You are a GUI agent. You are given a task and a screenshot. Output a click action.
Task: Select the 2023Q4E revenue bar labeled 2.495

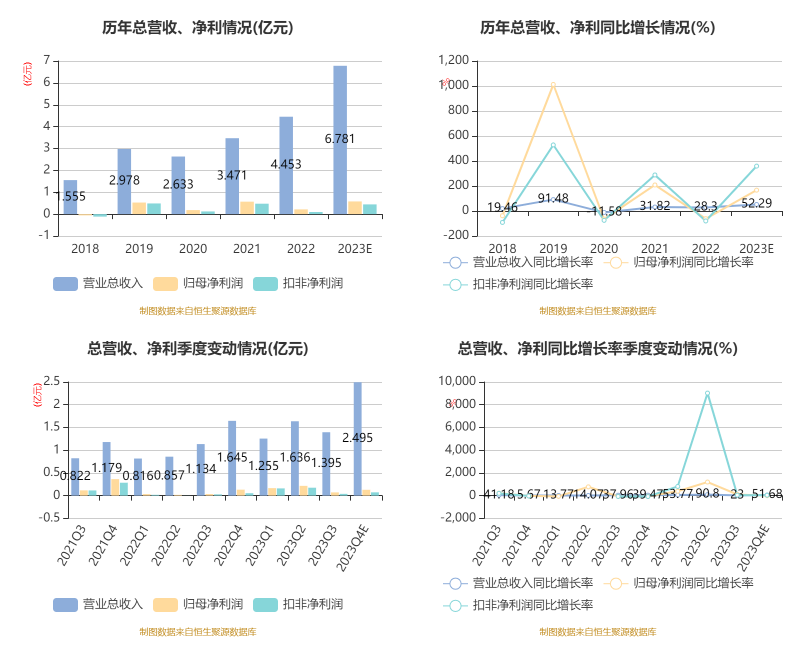tap(357, 438)
